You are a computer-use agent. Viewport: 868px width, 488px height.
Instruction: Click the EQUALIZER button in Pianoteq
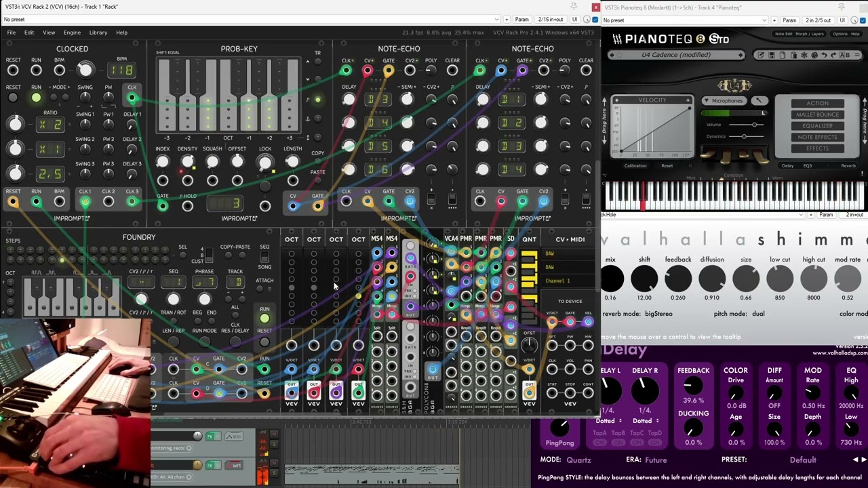pos(817,125)
